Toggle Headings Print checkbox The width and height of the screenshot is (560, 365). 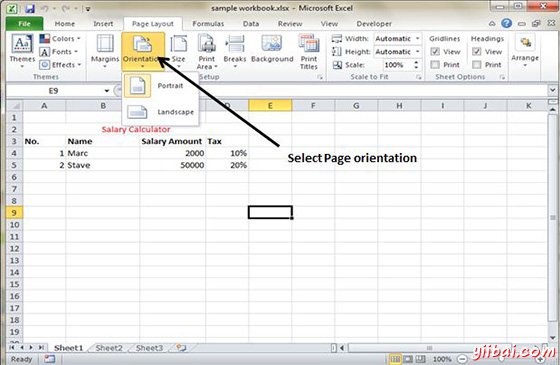tap(477, 65)
